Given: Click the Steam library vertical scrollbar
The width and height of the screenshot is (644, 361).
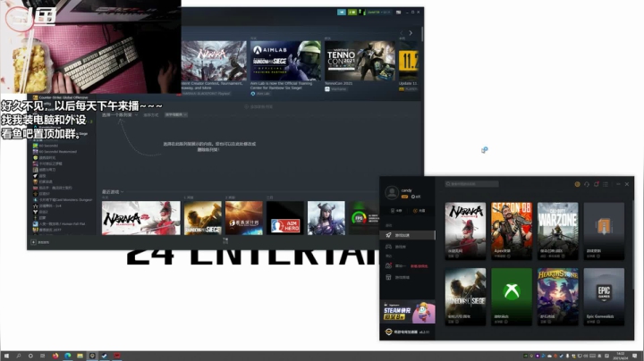Looking at the screenshot, I should pyautogui.click(x=422, y=35).
